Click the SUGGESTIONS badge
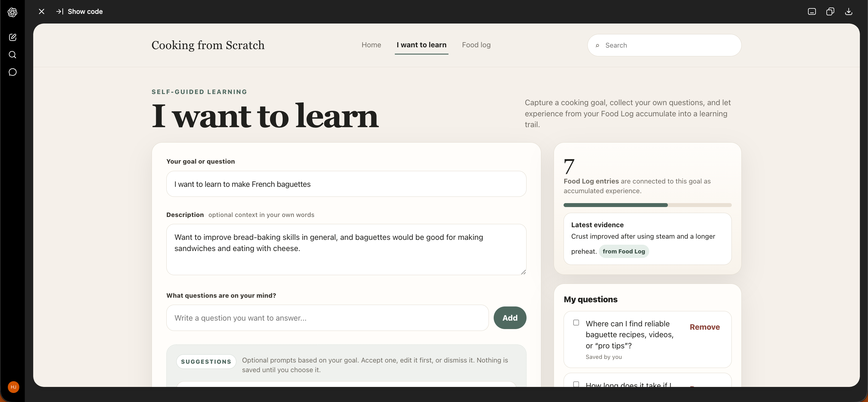The image size is (868, 402). point(206,362)
